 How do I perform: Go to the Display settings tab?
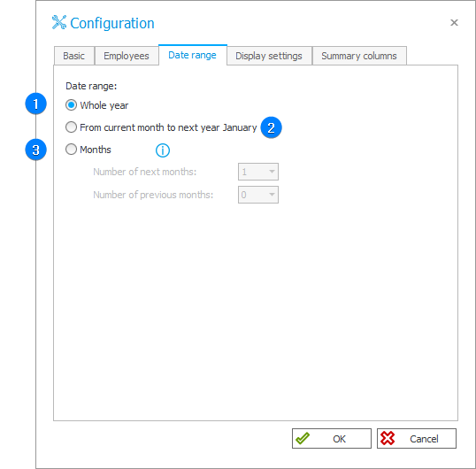coord(269,56)
